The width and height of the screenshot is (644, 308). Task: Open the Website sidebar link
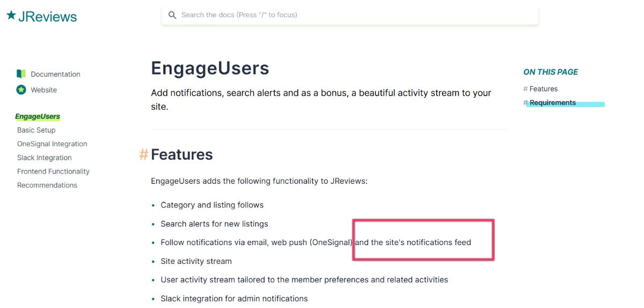coord(43,90)
